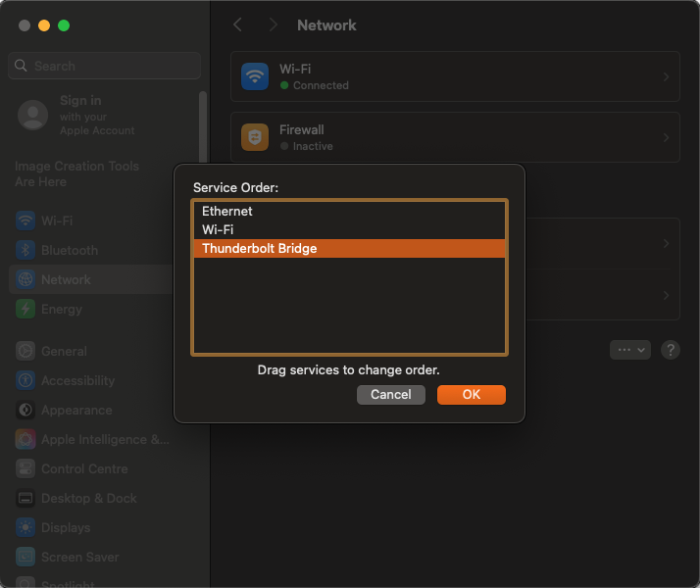The height and width of the screenshot is (588, 700).
Task: Open Screen Saver settings
Action: pyautogui.click(x=105, y=558)
